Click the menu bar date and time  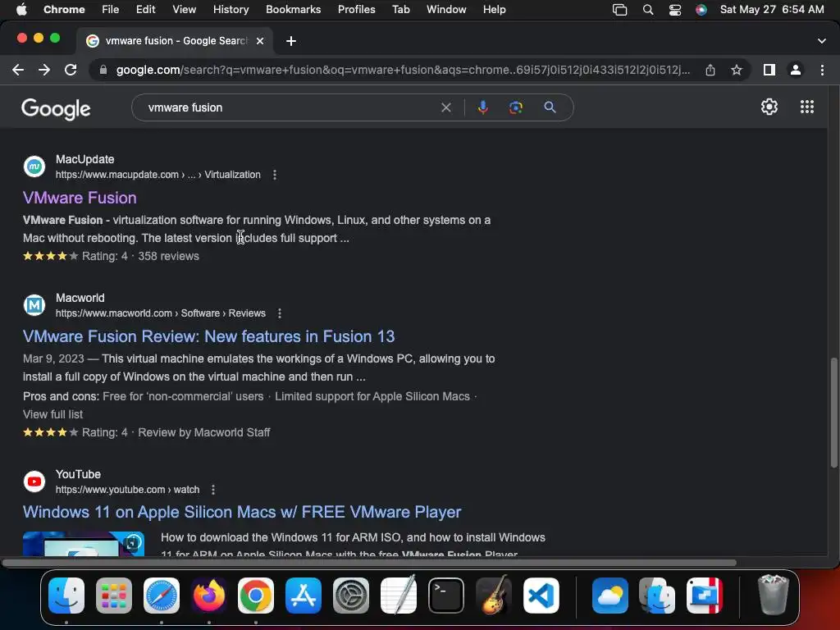click(x=772, y=10)
